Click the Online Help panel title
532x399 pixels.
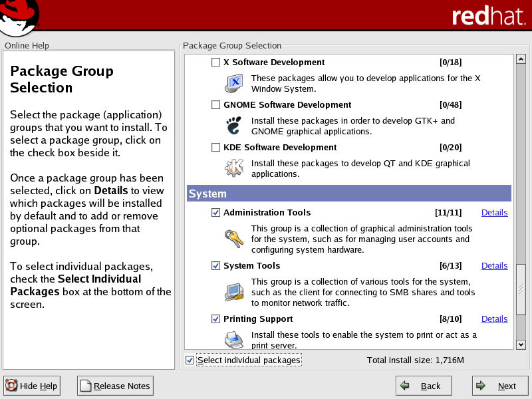click(x=27, y=45)
